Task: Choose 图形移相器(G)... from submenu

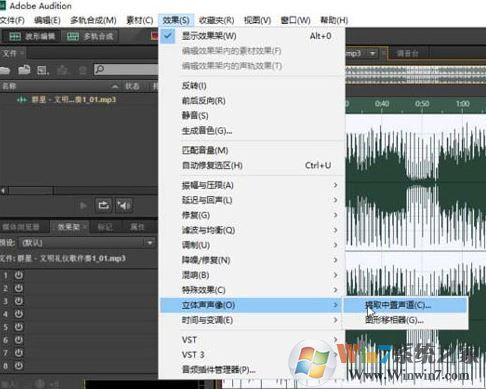Action: click(x=405, y=320)
